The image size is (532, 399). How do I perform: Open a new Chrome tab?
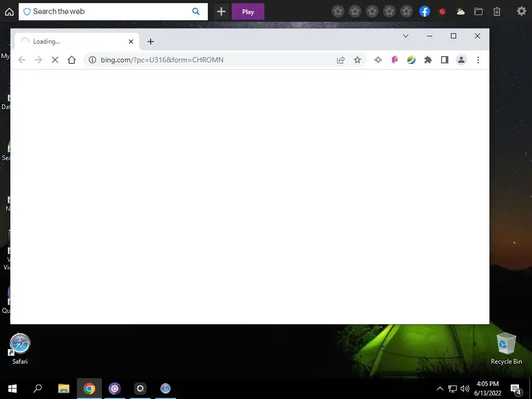tap(151, 42)
